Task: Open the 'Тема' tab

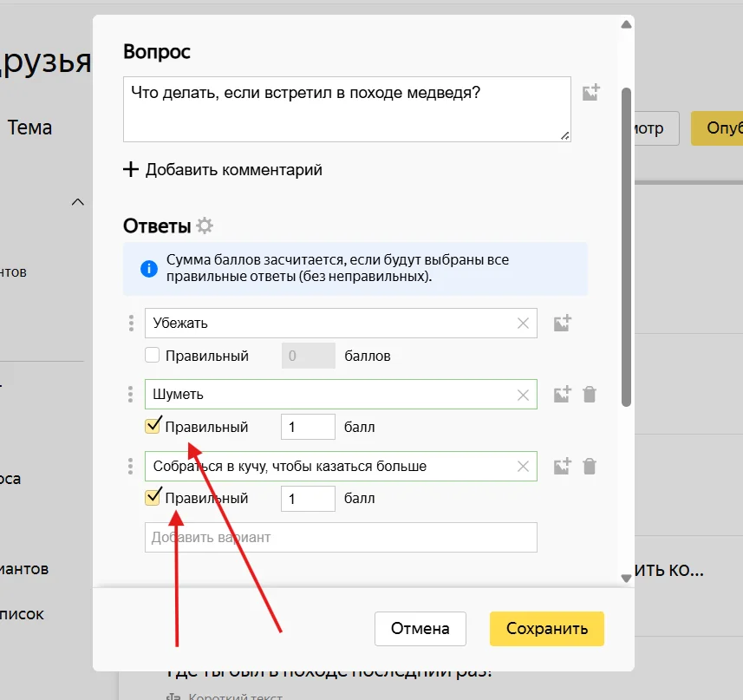Action: 29,128
